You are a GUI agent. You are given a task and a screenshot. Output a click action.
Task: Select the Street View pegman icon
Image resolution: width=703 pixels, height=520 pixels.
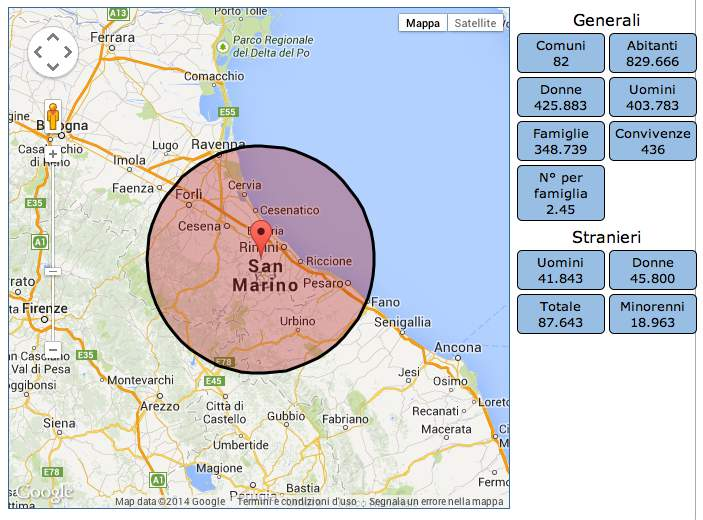point(53,116)
